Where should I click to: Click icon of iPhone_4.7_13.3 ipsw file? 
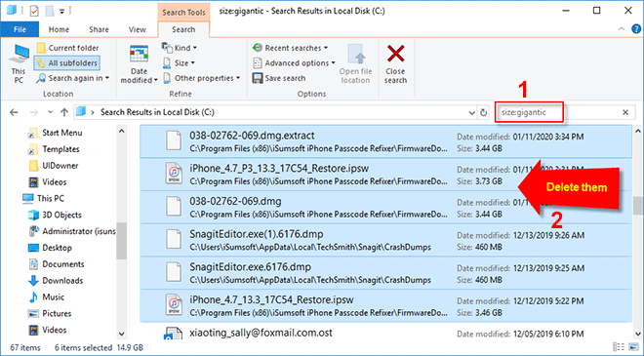click(174, 304)
